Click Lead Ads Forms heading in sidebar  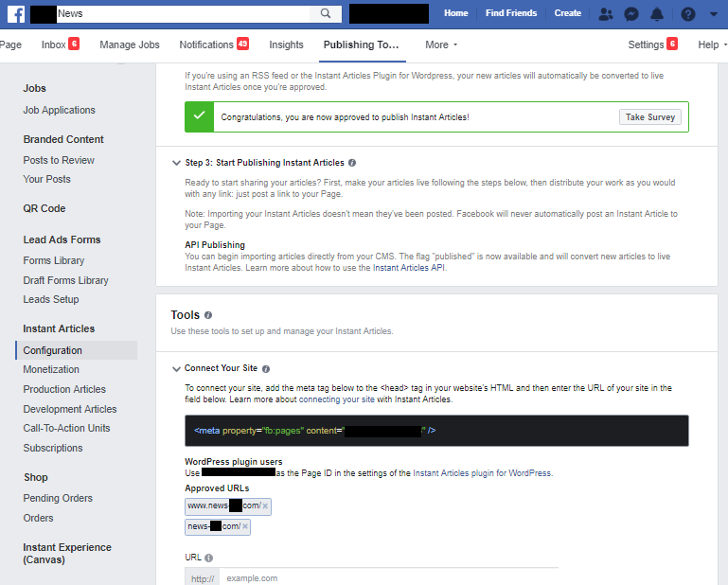click(x=62, y=239)
